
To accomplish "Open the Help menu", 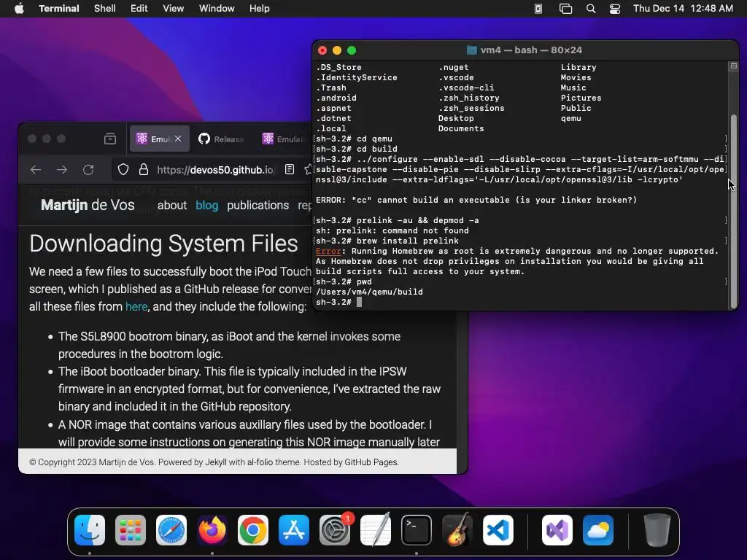I will click(260, 9).
